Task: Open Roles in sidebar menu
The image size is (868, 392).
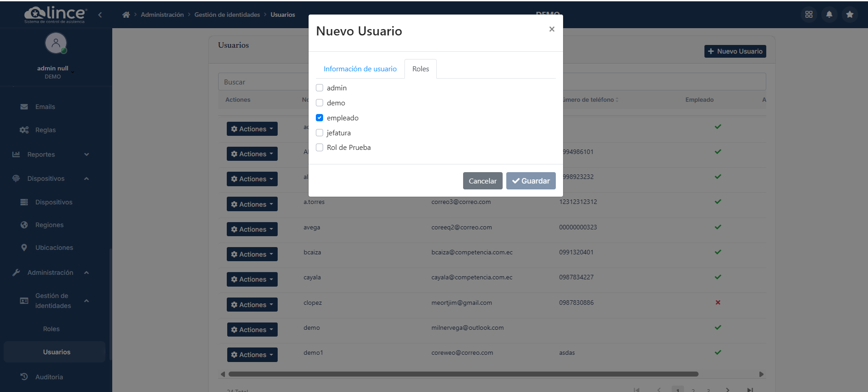Action: point(51,329)
